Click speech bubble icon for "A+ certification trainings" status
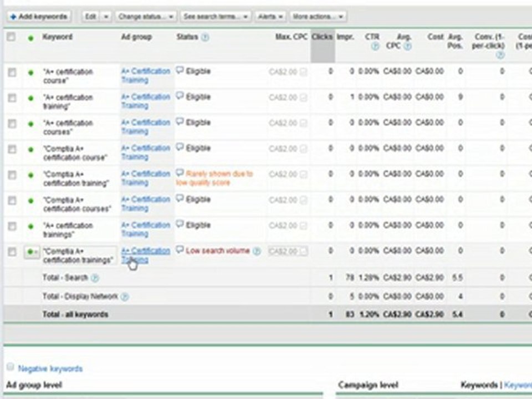 pyautogui.click(x=180, y=224)
